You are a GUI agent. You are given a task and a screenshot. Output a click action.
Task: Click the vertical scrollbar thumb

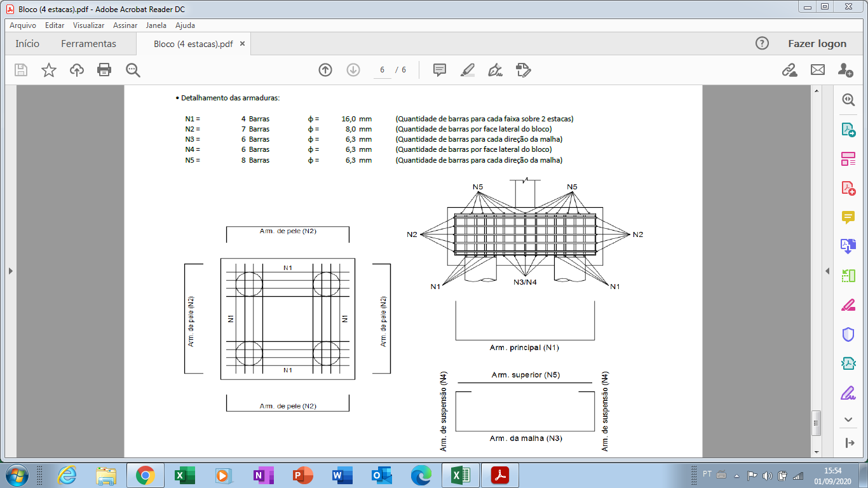(817, 423)
